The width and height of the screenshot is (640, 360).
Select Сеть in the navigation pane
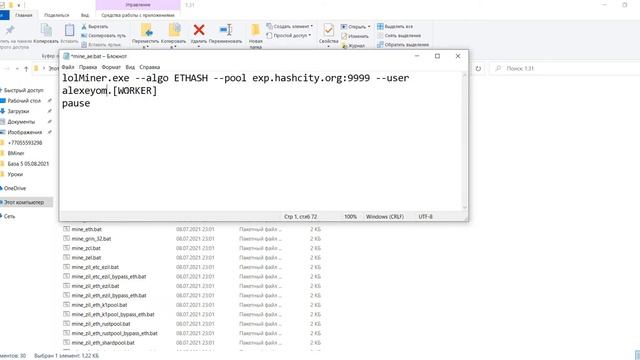pos(9,216)
